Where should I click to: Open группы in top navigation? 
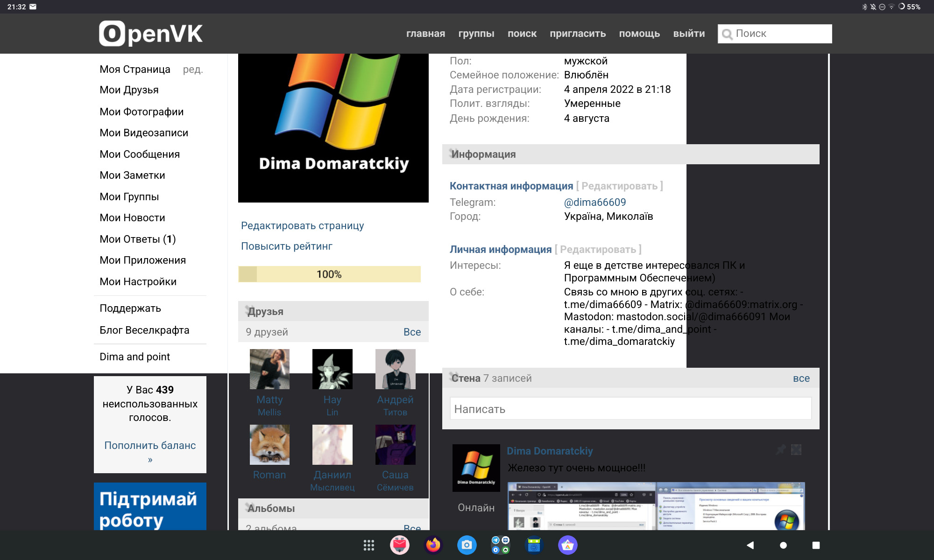[x=476, y=34]
